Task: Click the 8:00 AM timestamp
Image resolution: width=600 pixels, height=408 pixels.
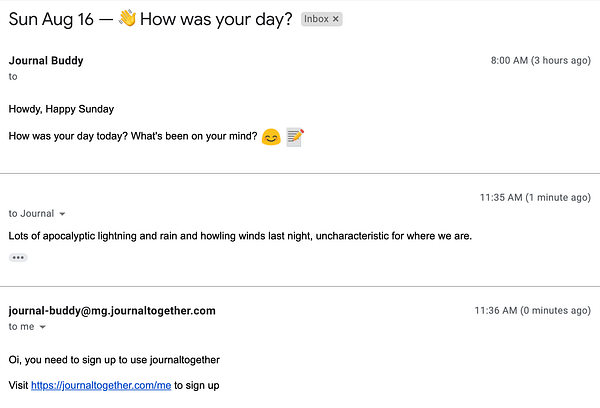Action: click(x=541, y=60)
